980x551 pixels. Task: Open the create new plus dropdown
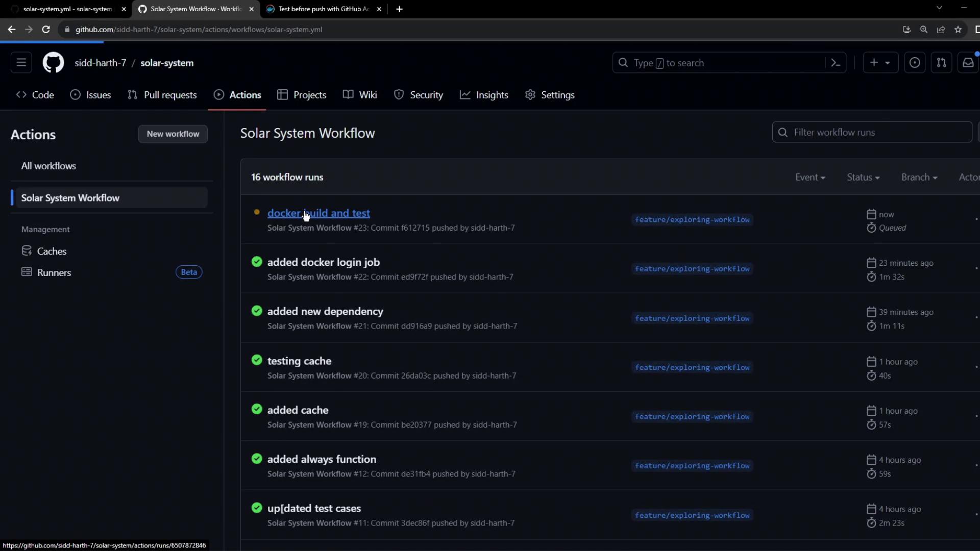tap(880, 63)
